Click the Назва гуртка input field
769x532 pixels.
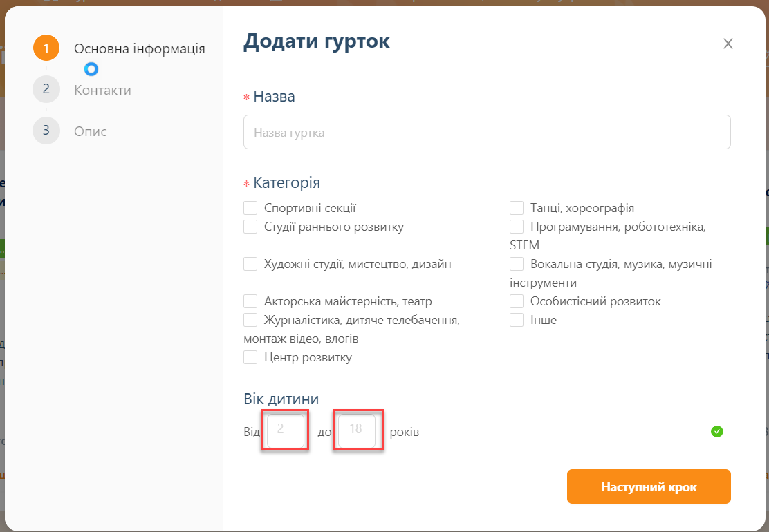pyautogui.click(x=487, y=132)
